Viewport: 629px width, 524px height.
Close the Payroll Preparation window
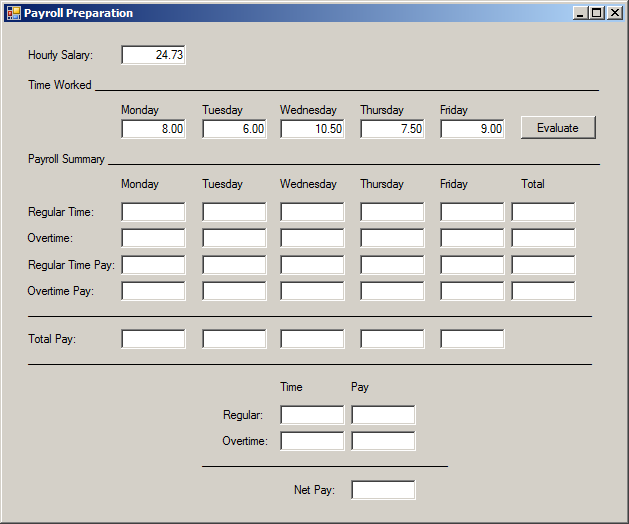pos(615,13)
